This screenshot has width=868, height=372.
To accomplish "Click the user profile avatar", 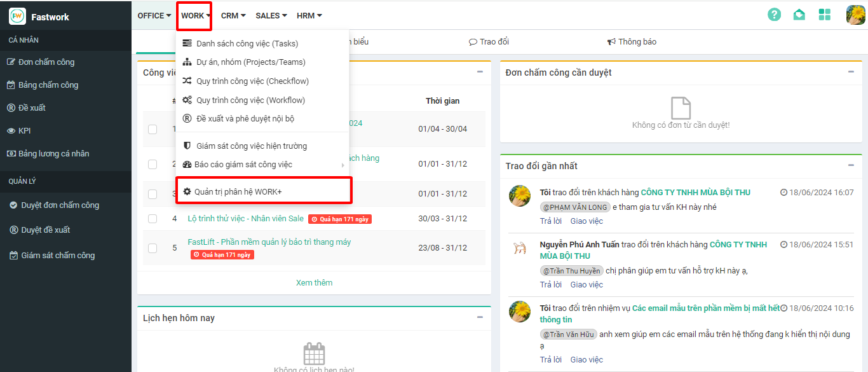I will [x=855, y=15].
